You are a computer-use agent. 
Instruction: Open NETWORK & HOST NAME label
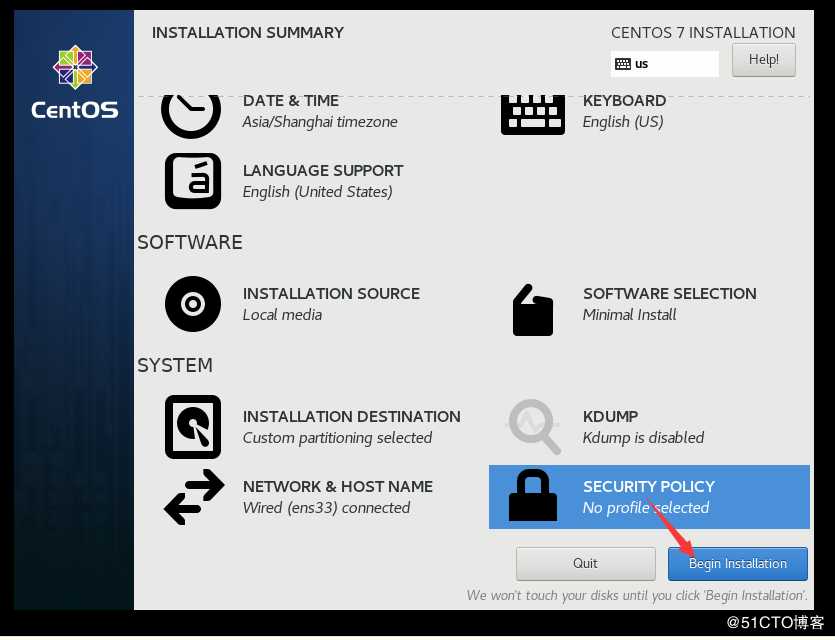point(338,487)
